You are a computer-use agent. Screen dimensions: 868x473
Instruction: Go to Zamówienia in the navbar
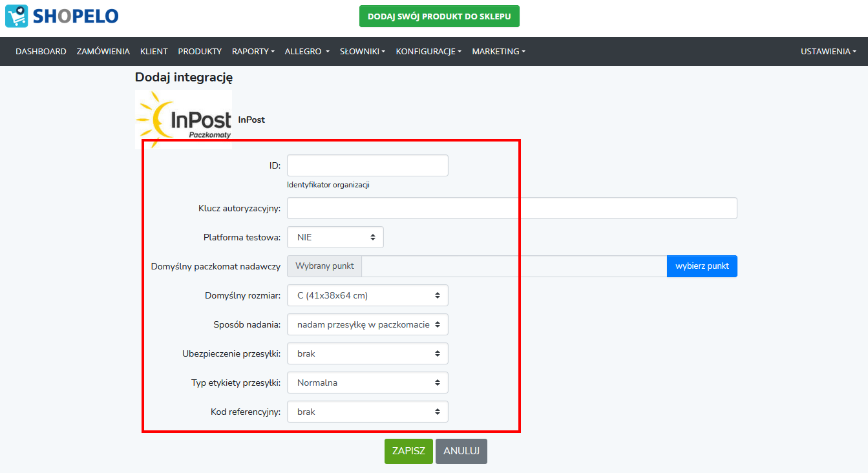pyautogui.click(x=103, y=51)
